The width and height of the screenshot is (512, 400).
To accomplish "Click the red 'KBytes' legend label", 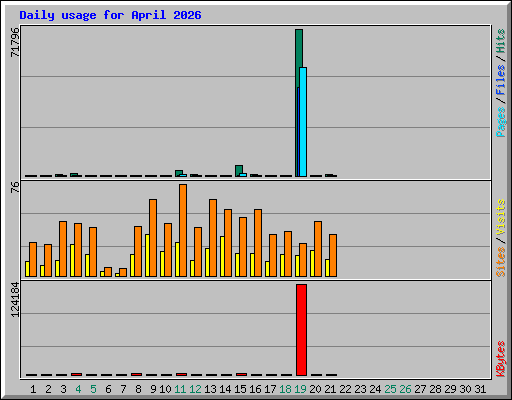I will [x=501, y=359].
